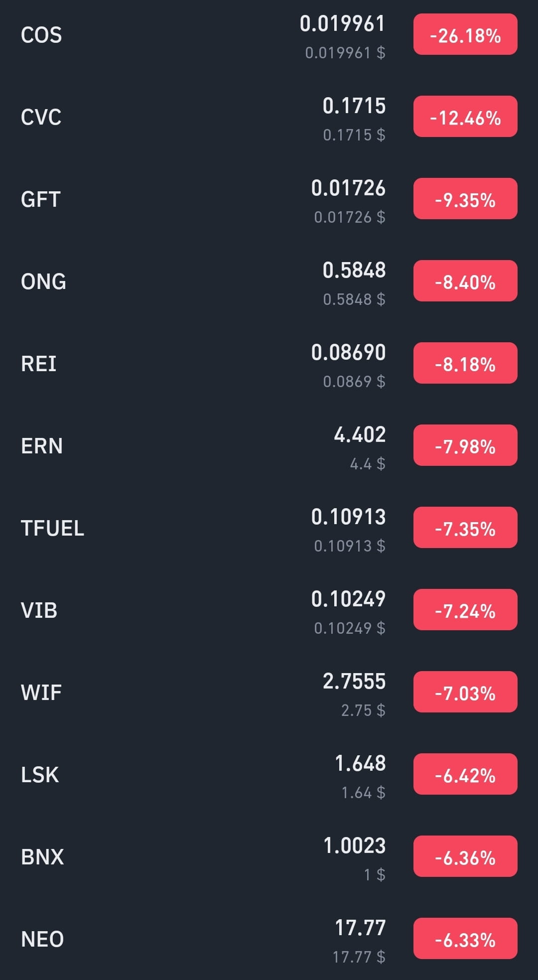This screenshot has width=538, height=980.
Task: Tap the -12.46% change badge
Action: [x=465, y=117]
